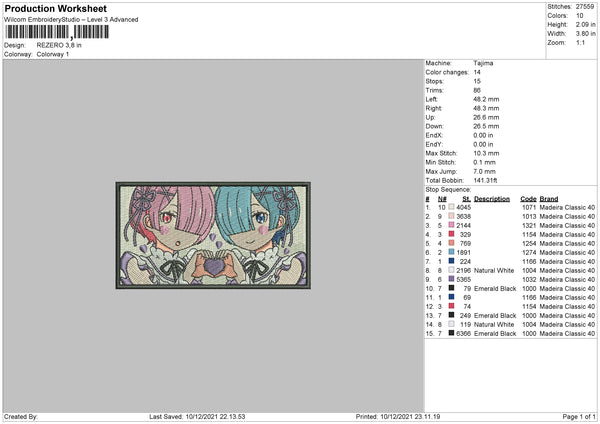Screen dimensions: 600x424
Task: Click thread code 1321 in row 3
Action: pyautogui.click(x=529, y=225)
